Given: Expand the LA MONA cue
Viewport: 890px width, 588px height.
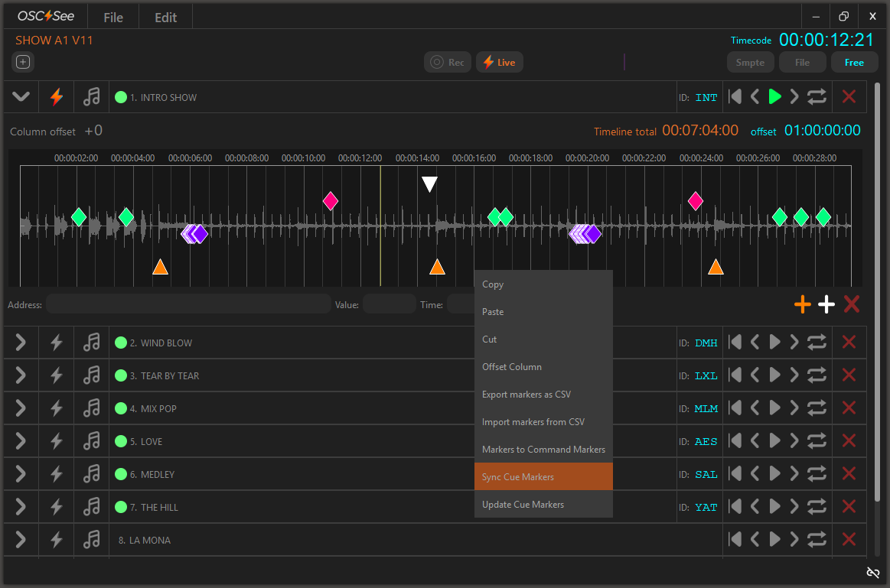Looking at the screenshot, I should (21, 540).
